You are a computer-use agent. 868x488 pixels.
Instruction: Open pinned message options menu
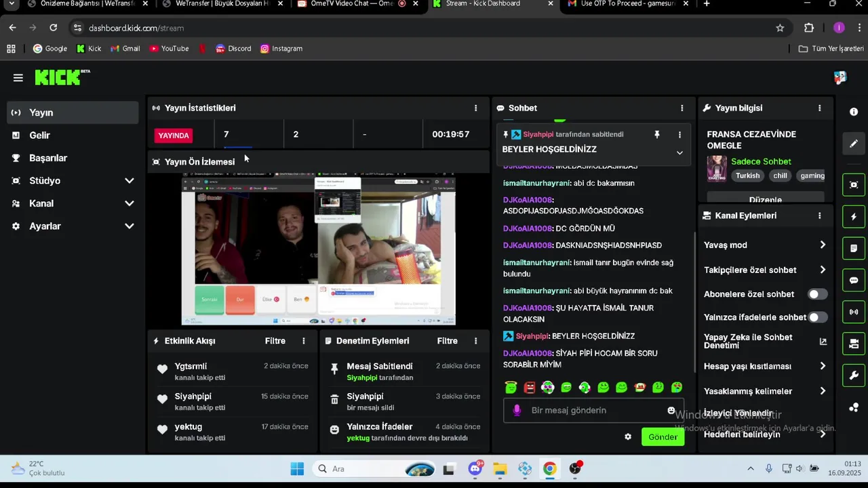(679, 135)
